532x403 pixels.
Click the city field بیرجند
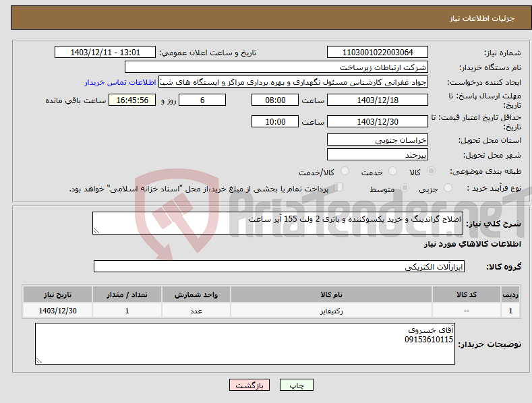(378, 155)
